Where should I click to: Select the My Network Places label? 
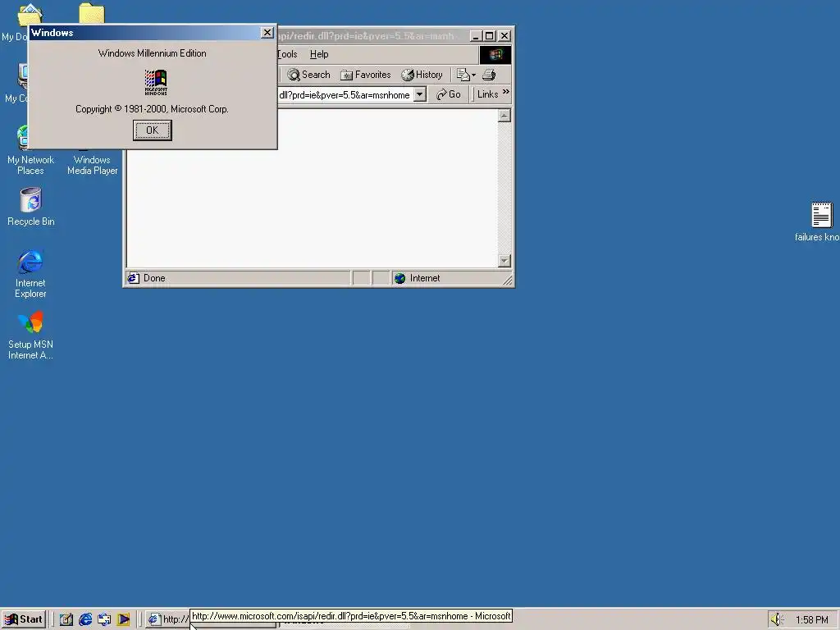coord(30,165)
